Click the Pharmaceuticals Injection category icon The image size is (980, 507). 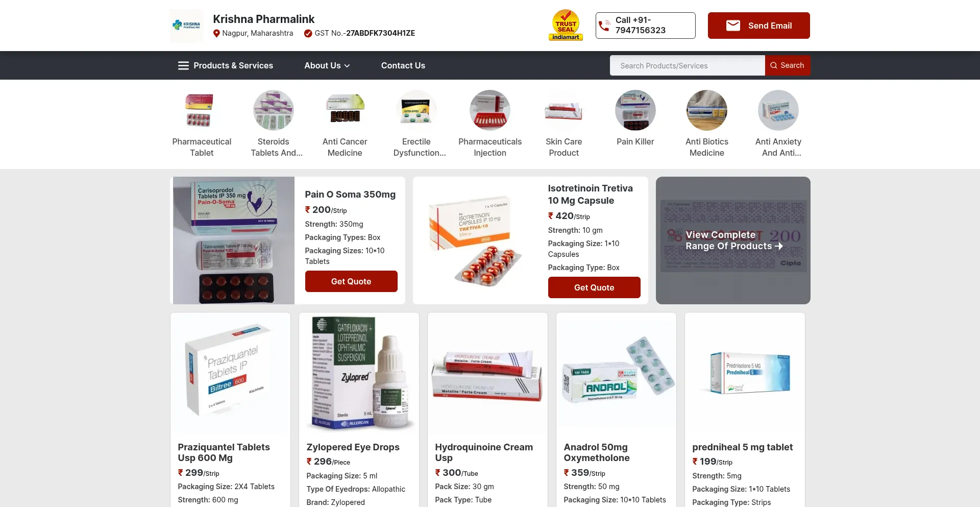tap(490, 110)
